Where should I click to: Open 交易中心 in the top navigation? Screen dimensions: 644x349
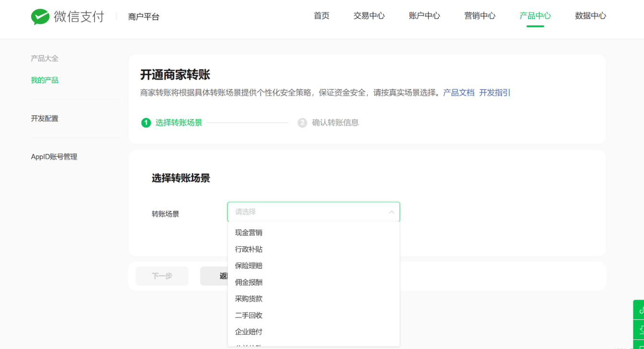(x=369, y=16)
